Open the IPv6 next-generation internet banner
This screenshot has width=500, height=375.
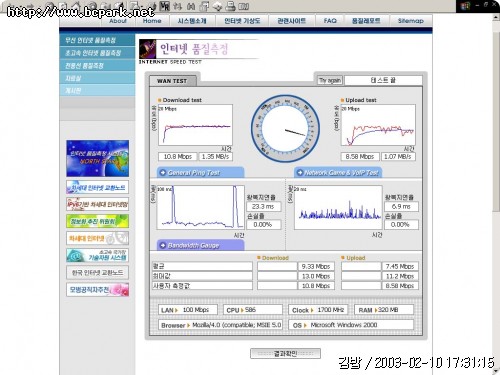tap(97, 204)
